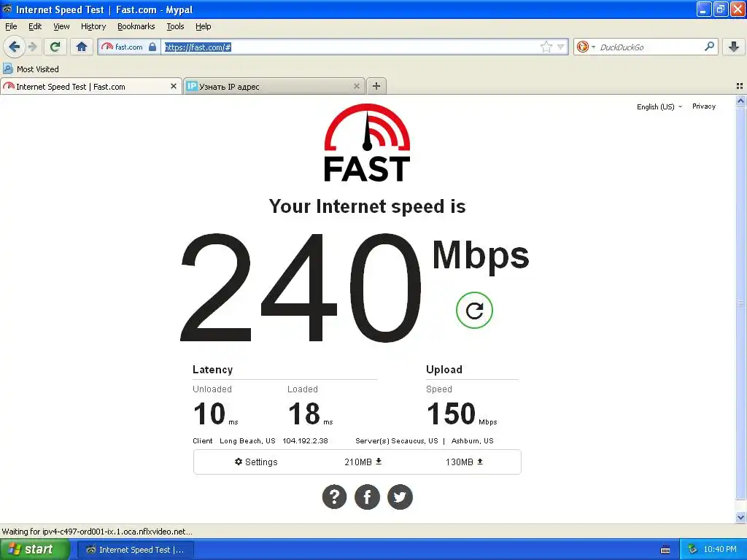Close the Узнать IP адрес tab
The width and height of the screenshot is (747, 560).
356,86
